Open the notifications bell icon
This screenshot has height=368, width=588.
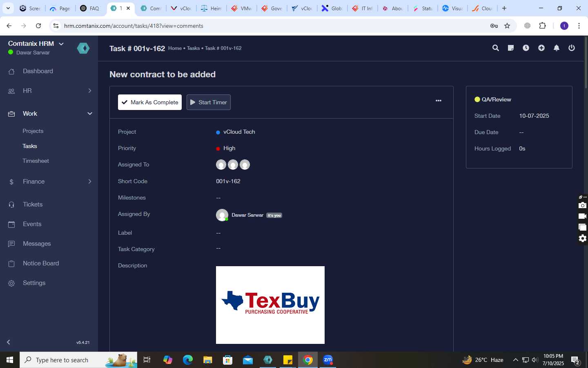click(x=557, y=48)
